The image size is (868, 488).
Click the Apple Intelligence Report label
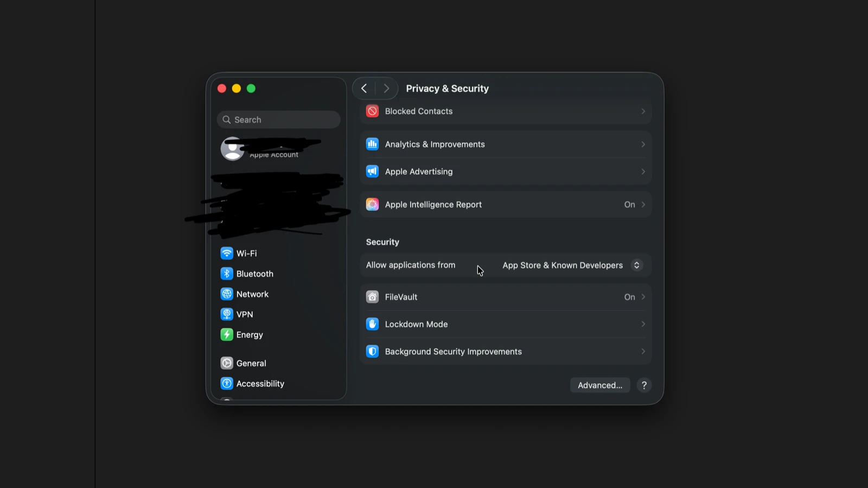433,205
